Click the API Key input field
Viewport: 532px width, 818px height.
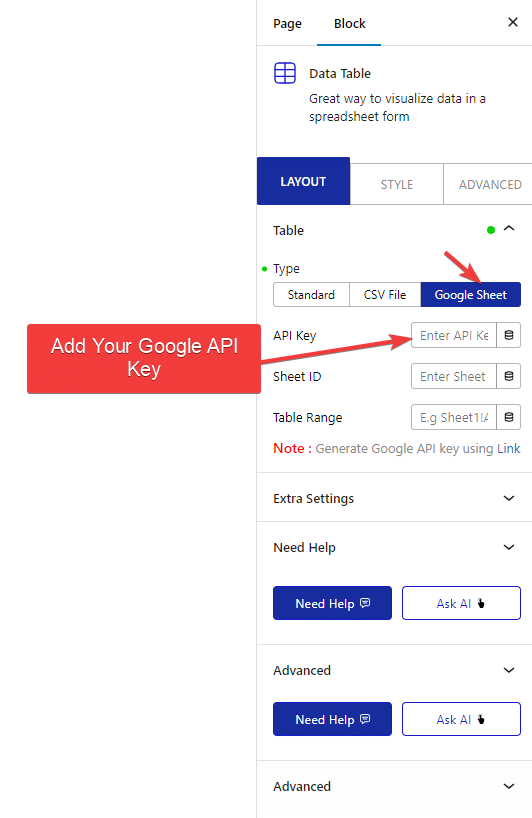454,335
